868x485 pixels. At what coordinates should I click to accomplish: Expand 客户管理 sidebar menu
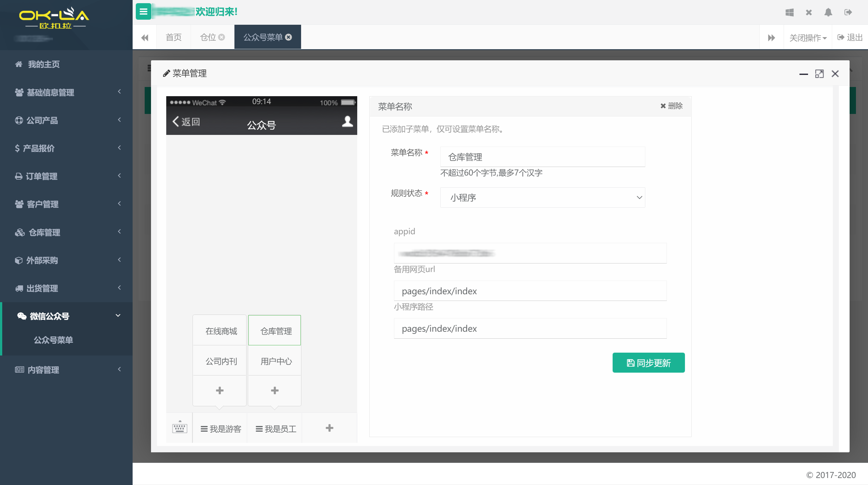[66, 204]
